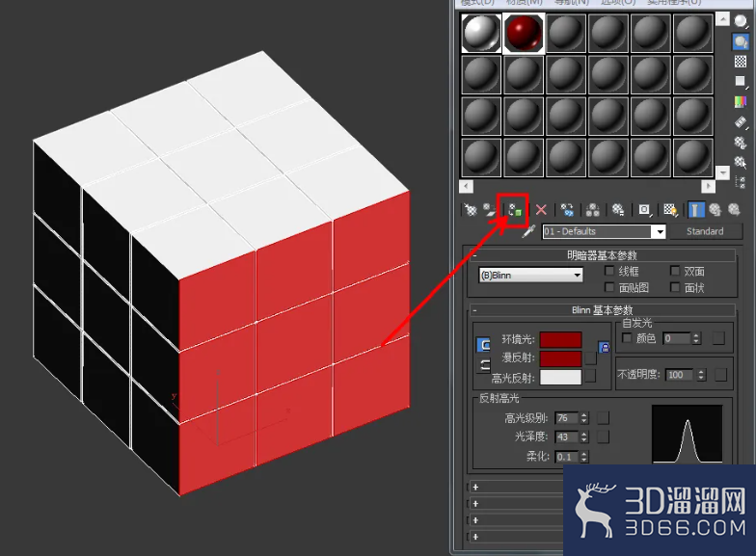Open Material Editor Options icon
756x556 pixels.
pyautogui.click(x=741, y=143)
